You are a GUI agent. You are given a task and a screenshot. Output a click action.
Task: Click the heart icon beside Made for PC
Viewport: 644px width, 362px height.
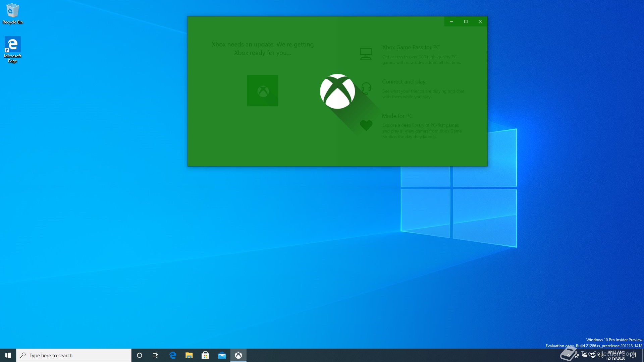point(366,125)
